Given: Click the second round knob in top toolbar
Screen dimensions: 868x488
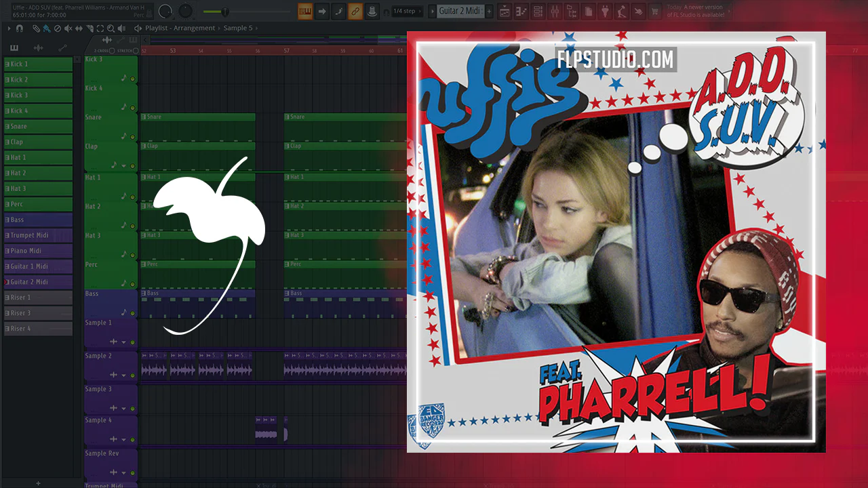Looking at the screenshot, I should pos(185,12).
